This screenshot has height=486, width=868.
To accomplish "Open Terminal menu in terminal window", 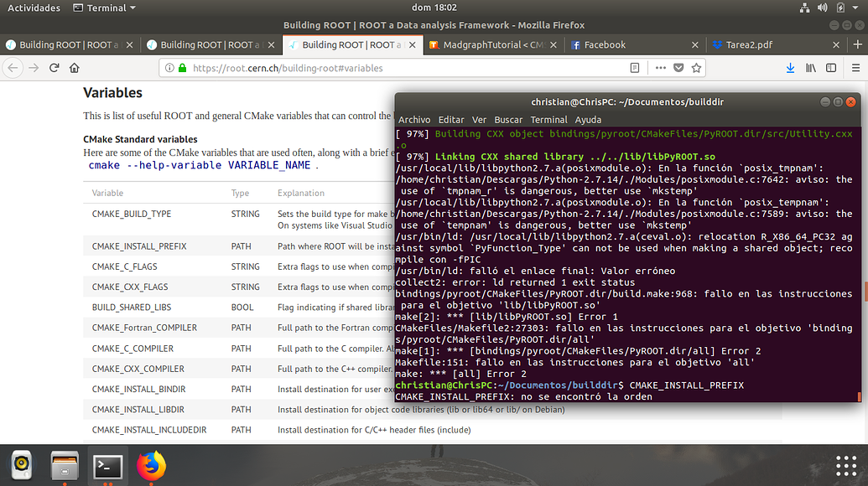I will 548,120.
